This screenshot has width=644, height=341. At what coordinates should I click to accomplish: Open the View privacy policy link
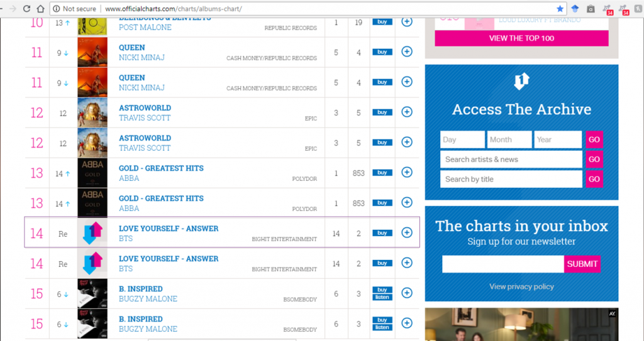pos(521,286)
